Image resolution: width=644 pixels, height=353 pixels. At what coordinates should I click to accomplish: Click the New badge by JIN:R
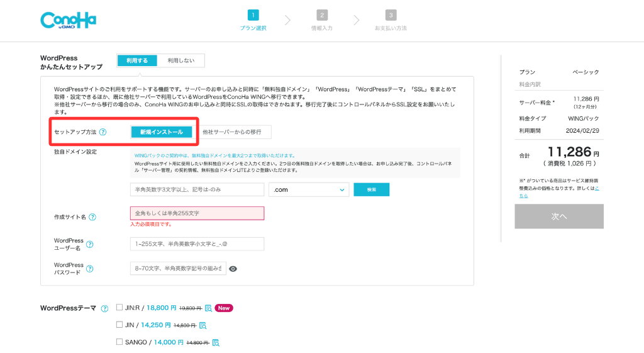(224, 308)
